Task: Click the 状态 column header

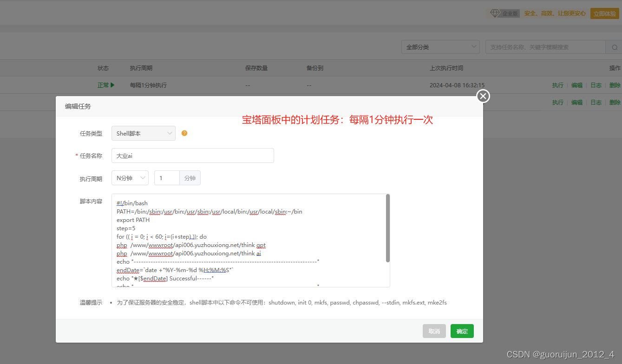Action: 103,68
